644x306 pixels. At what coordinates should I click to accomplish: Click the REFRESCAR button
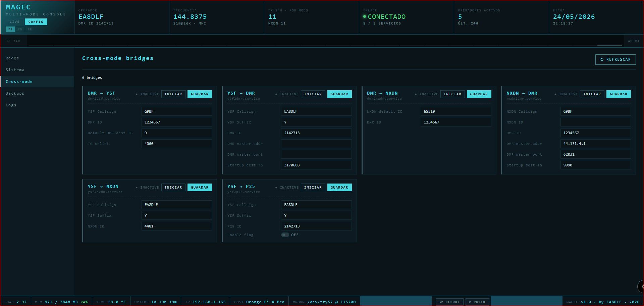tap(615, 59)
